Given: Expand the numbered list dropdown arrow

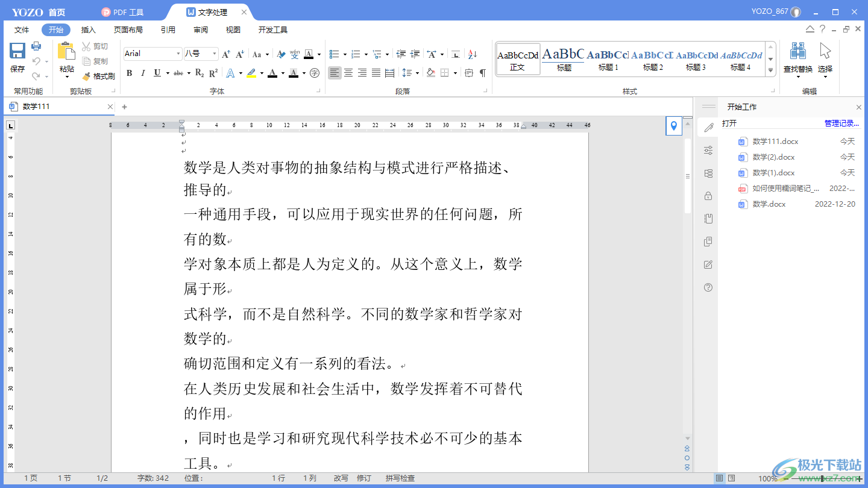Looking at the screenshot, I should (365, 54).
